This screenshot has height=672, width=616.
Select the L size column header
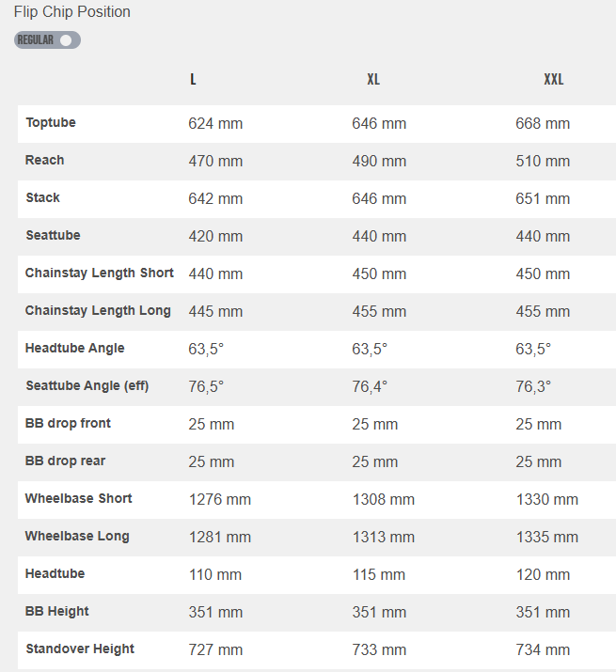point(193,80)
